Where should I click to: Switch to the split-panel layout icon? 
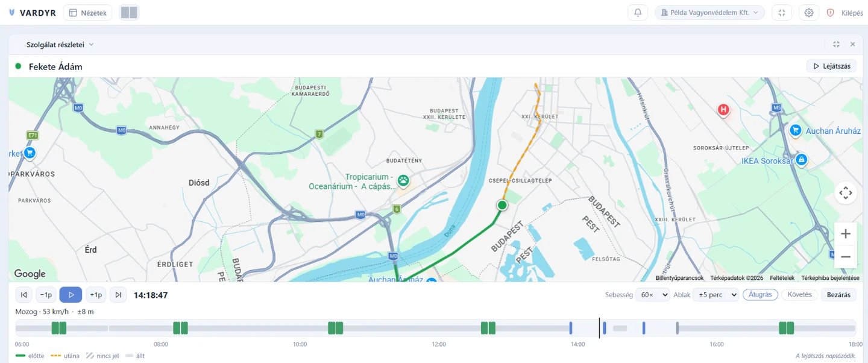click(129, 13)
